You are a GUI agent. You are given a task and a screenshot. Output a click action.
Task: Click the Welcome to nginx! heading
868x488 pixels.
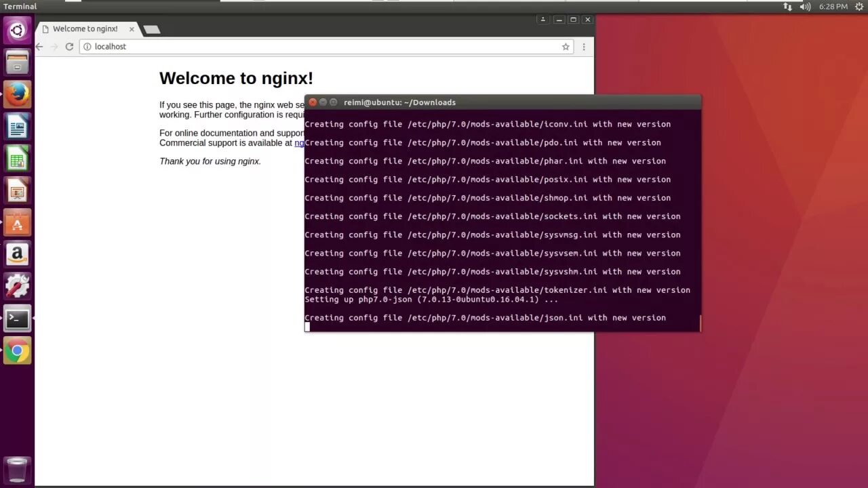point(236,79)
